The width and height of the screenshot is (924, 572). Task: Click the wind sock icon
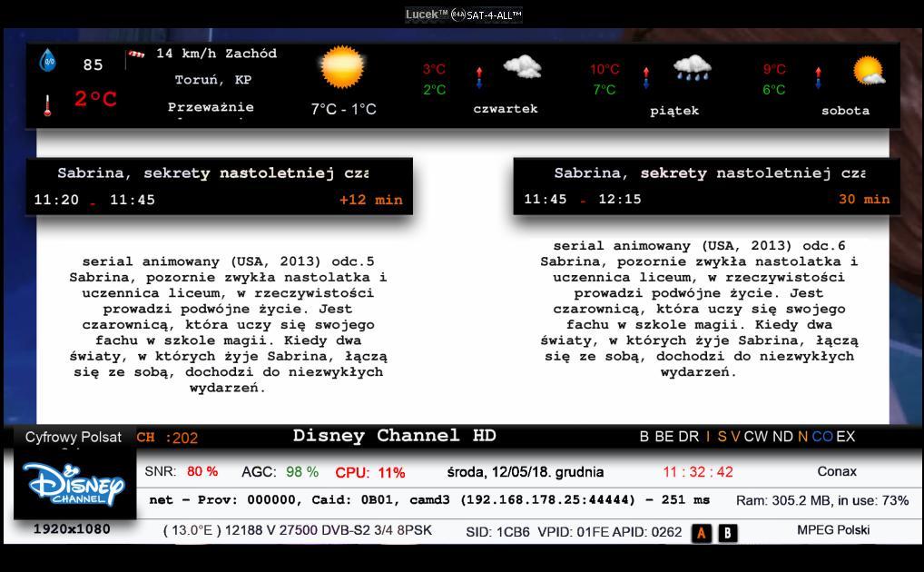coord(135,56)
